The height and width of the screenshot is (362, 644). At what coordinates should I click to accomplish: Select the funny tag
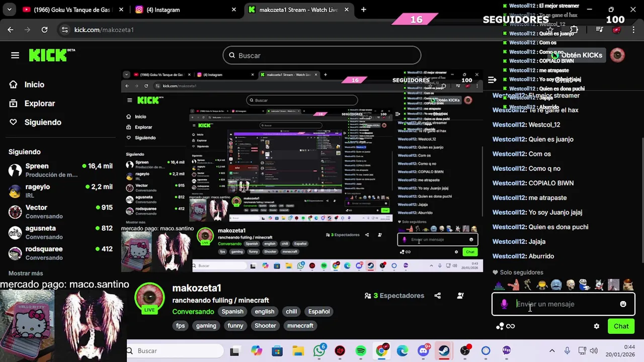click(235, 326)
